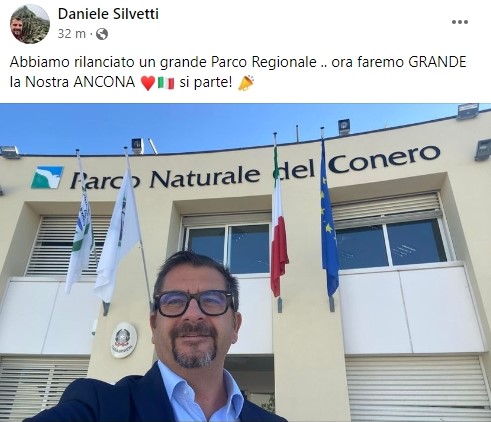Click the word GRANDE in the caption
The image size is (491, 422).
[437, 62]
